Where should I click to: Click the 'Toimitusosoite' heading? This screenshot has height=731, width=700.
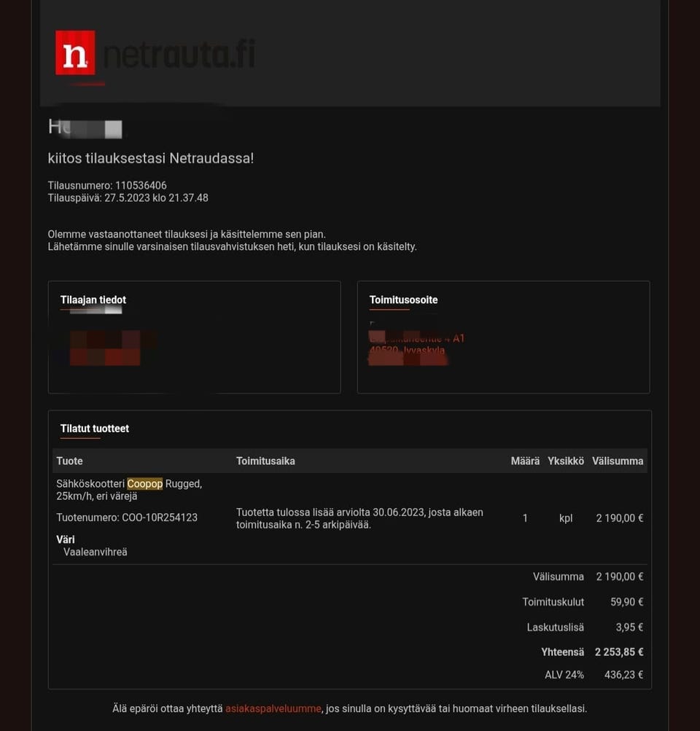click(x=403, y=300)
